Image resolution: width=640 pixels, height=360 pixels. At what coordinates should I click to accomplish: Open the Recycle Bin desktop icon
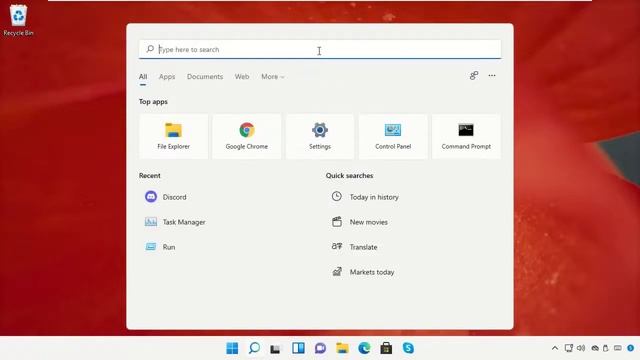[x=18, y=20]
